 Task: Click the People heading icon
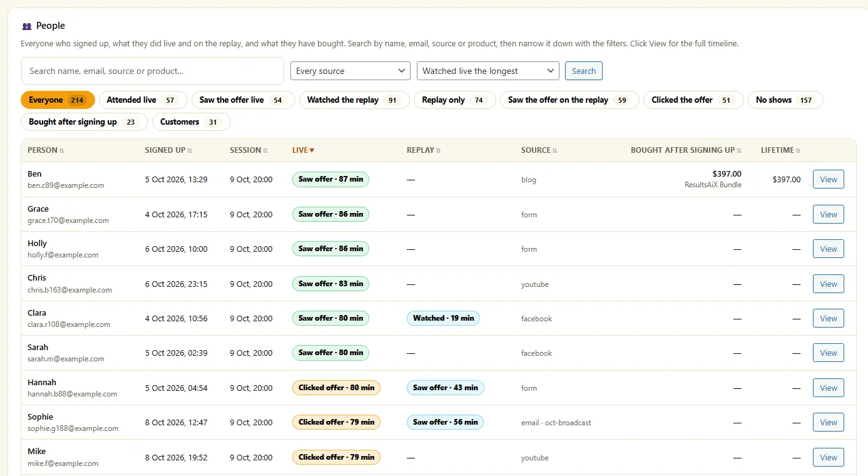(26, 26)
